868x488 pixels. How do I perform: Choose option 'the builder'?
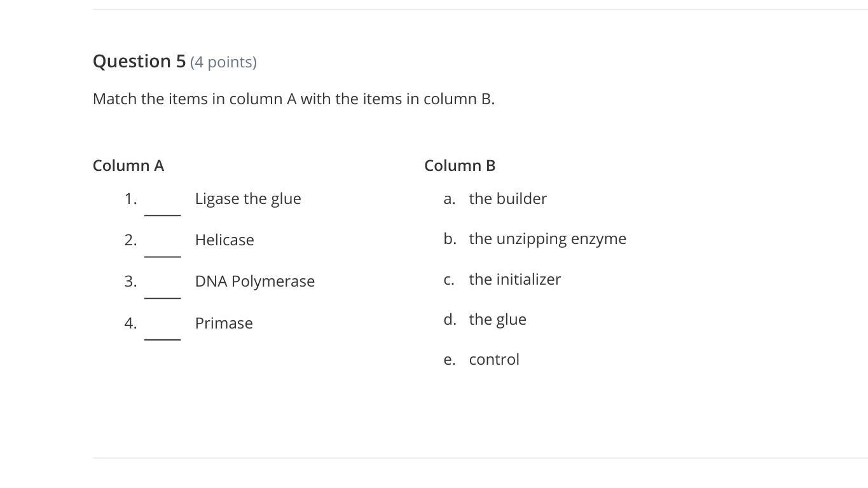click(507, 199)
